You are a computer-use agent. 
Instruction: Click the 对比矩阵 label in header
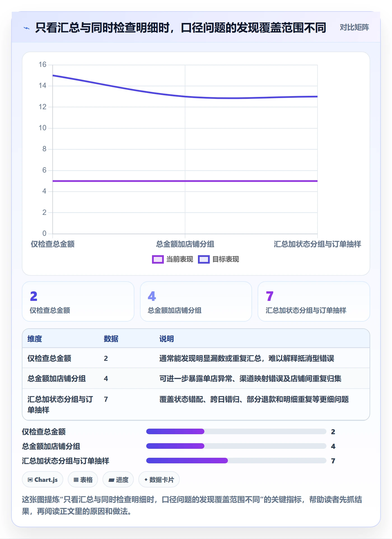(354, 27)
